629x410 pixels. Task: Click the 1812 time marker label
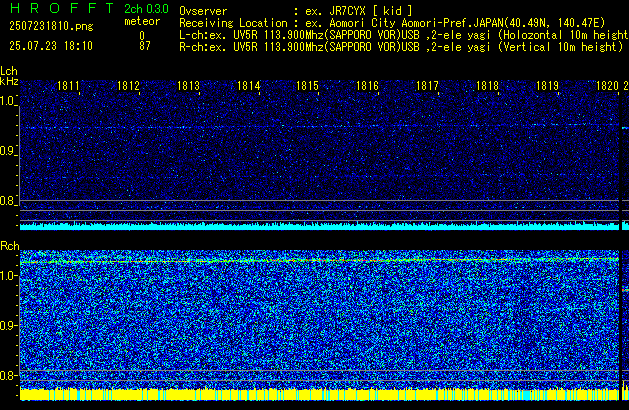pyautogui.click(x=128, y=86)
